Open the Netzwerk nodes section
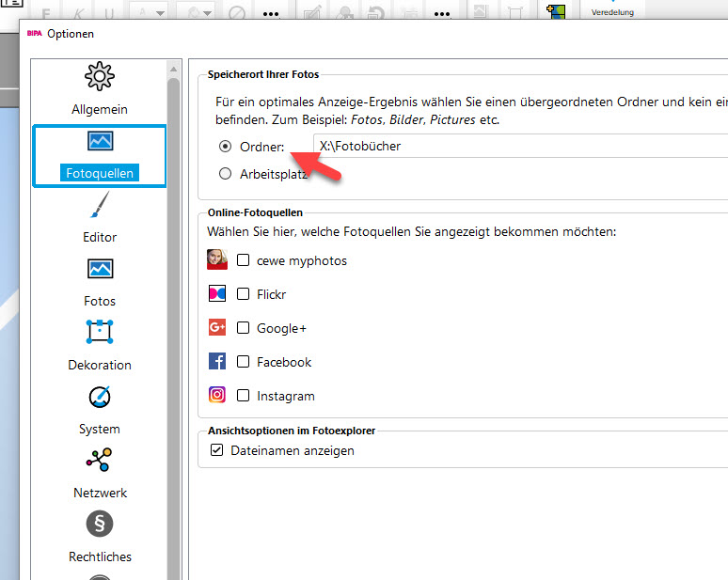 [x=100, y=473]
